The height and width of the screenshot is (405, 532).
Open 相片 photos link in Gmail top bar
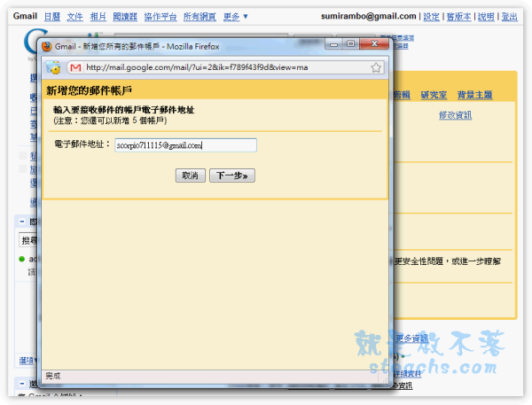click(98, 16)
